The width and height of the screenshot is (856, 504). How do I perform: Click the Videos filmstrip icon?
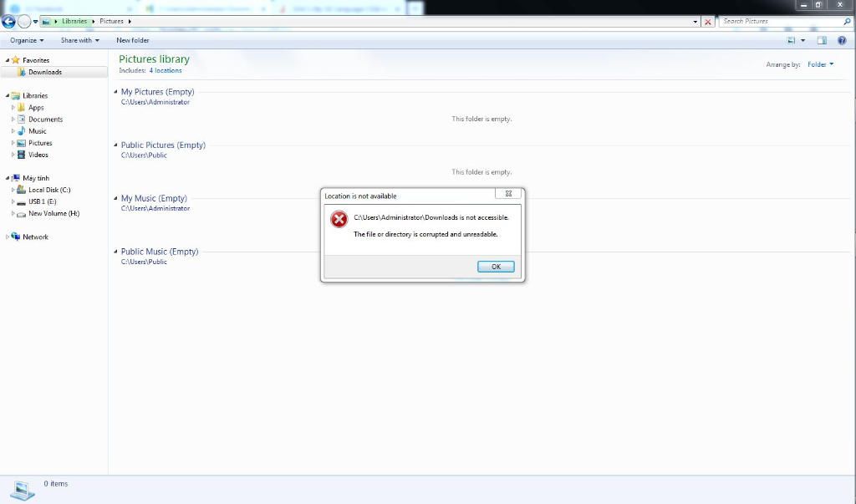(21, 155)
